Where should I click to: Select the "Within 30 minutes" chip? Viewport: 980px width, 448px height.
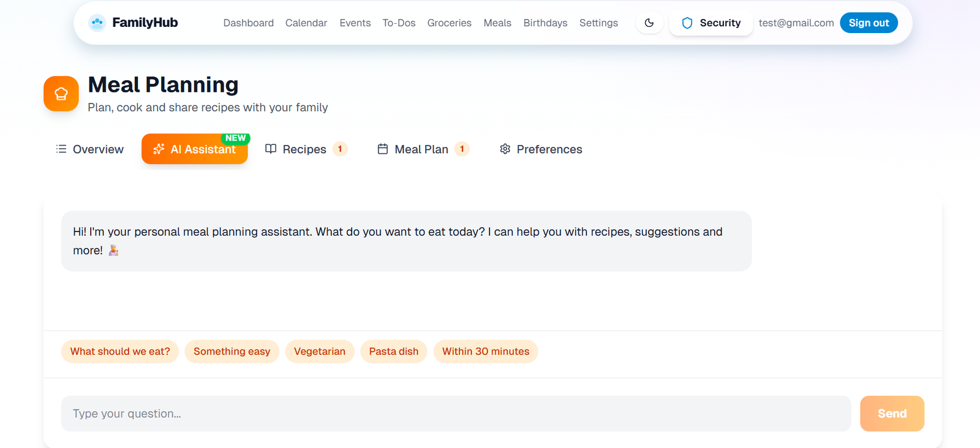click(x=486, y=351)
